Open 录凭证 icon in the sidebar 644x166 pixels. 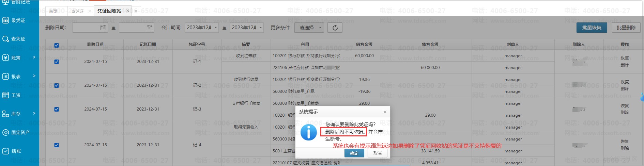pyautogui.click(x=5, y=20)
